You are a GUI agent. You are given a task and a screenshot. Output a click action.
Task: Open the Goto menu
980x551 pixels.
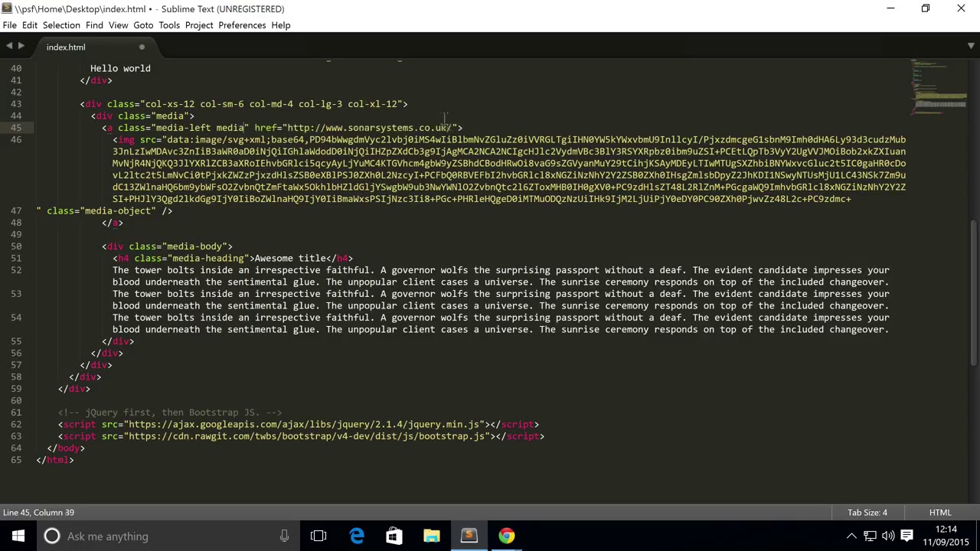143,25
